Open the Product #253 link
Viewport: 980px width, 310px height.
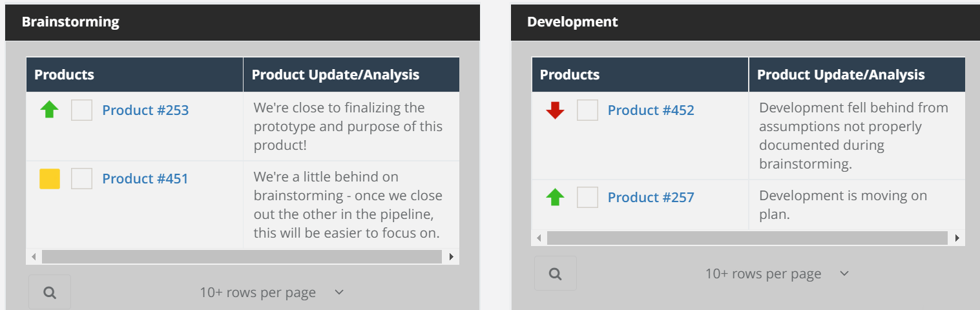point(145,110)
